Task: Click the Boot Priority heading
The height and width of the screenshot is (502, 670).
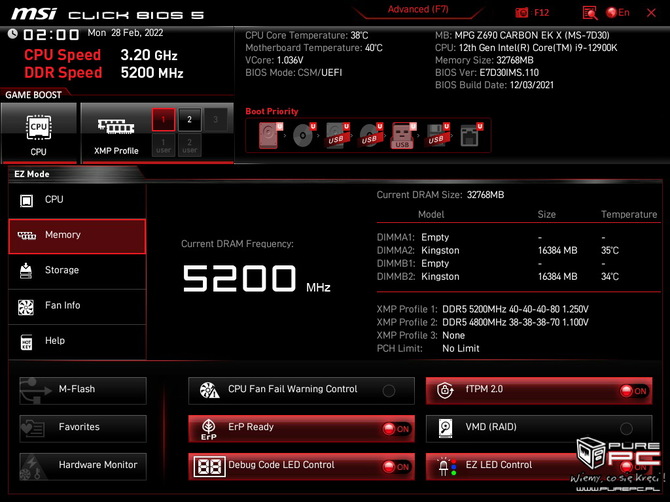Action: pos(272,112)
